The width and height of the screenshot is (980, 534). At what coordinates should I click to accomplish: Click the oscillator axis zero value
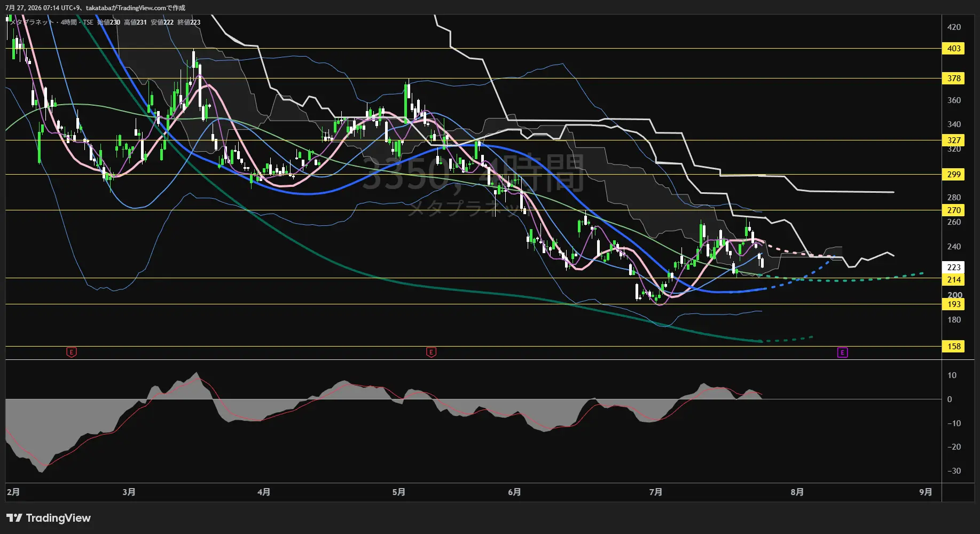click(950, 399)
